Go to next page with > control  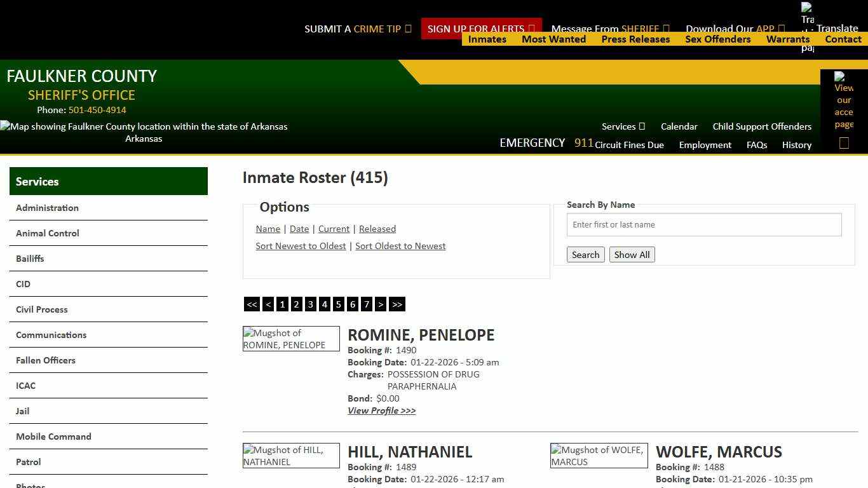[x=381, y=304]
